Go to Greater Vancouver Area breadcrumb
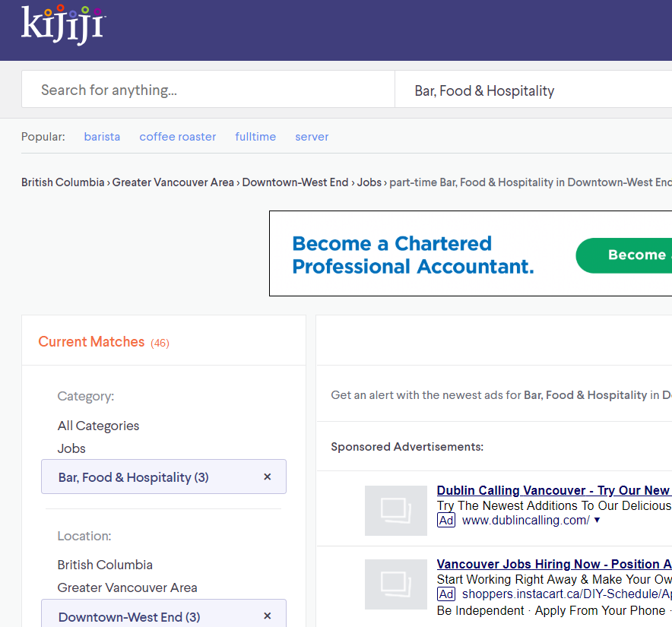 [173, 182]
